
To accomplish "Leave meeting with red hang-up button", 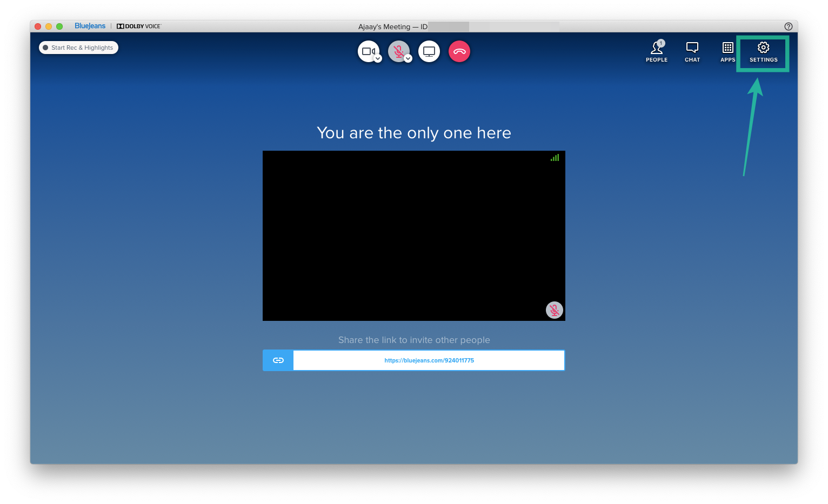I will pos(459,51).
